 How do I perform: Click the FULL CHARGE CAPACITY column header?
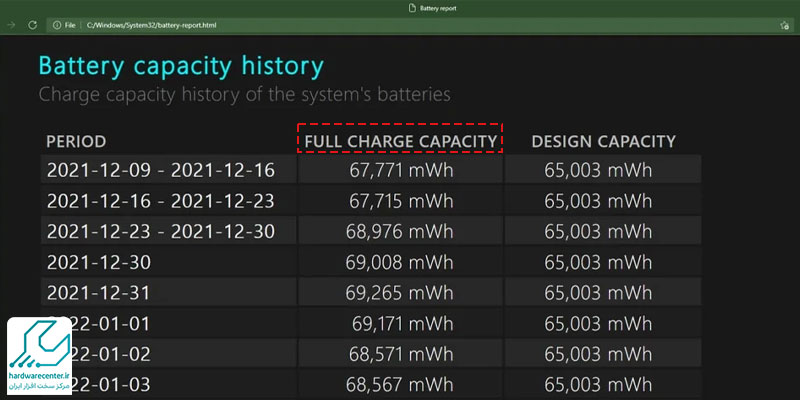click(x=401, y=142)
